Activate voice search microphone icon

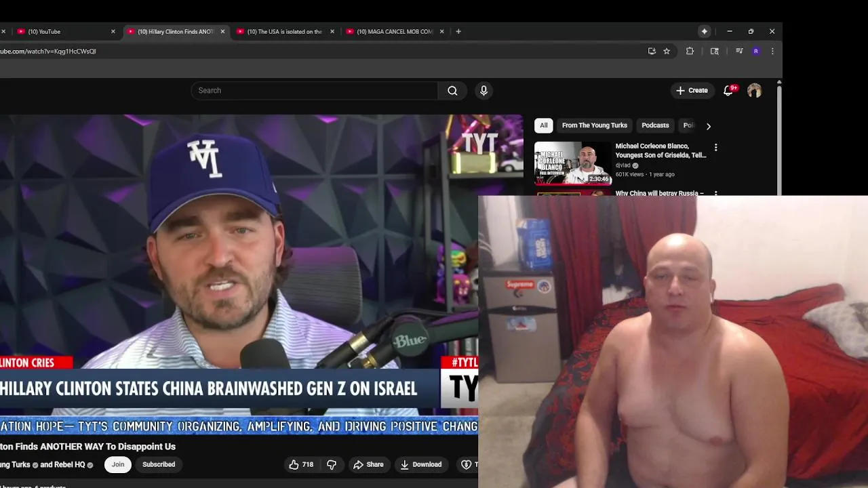(484, 91)
